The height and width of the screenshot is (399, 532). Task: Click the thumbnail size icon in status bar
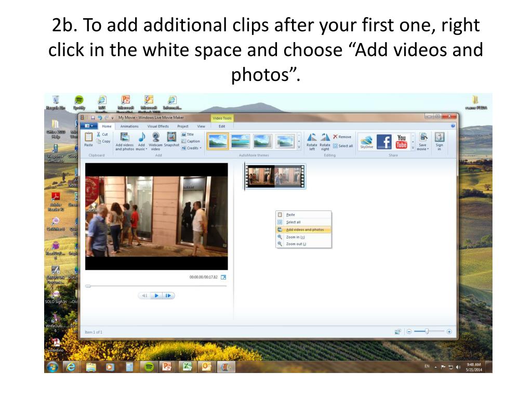(397, 331)
